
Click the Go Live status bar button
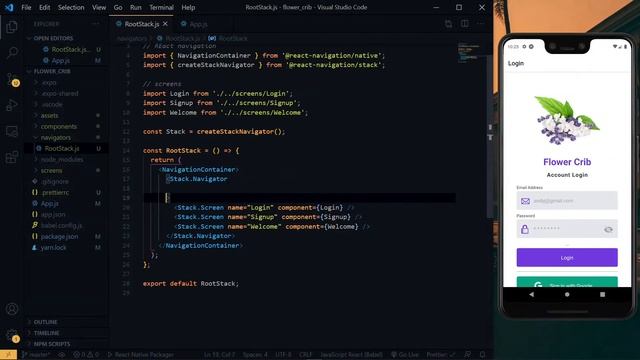404,355
